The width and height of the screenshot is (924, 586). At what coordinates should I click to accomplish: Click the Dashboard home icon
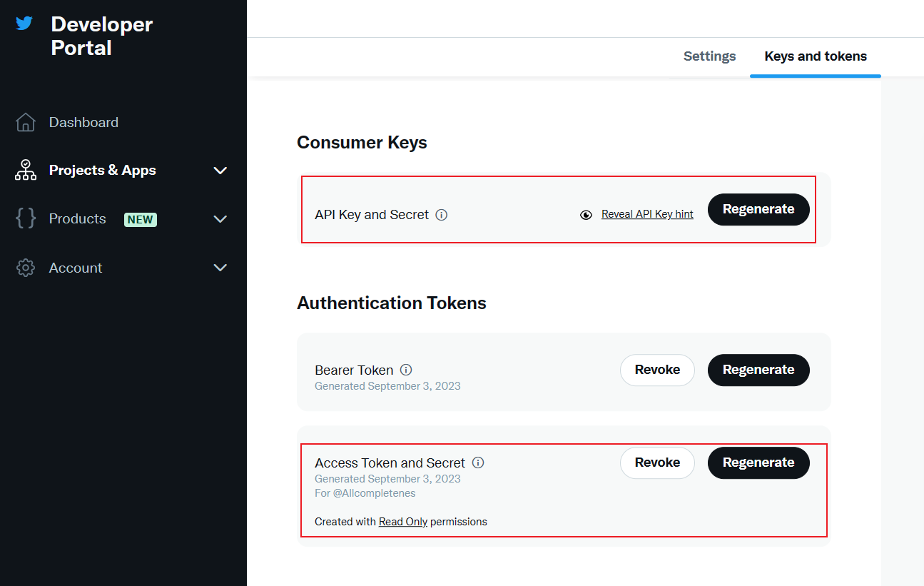(26, 123)
